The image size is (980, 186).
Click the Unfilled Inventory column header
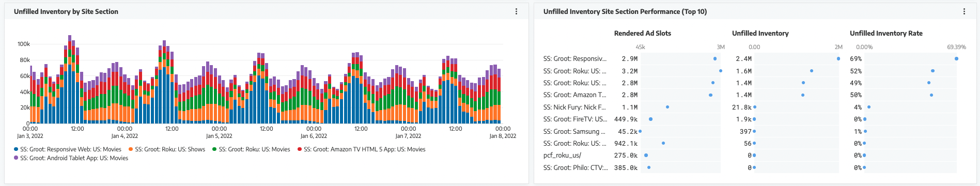pos(760,33)
